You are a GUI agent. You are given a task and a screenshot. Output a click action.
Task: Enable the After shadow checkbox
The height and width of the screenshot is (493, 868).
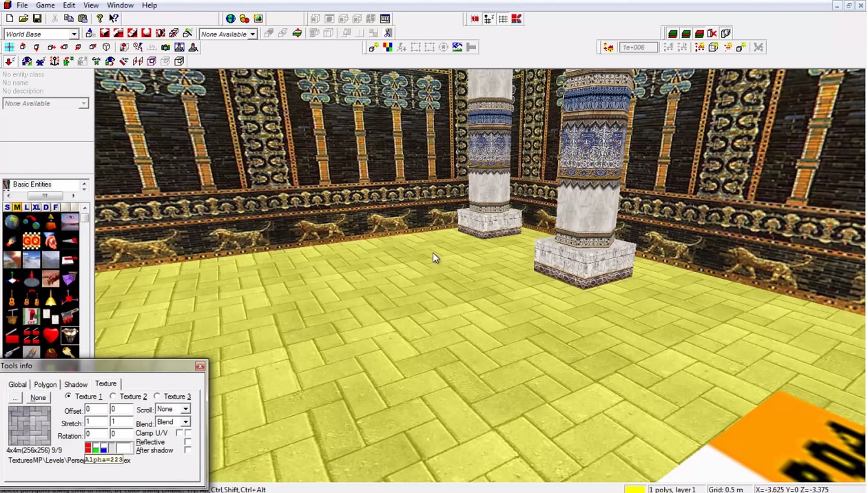click(x=187, y=450)
